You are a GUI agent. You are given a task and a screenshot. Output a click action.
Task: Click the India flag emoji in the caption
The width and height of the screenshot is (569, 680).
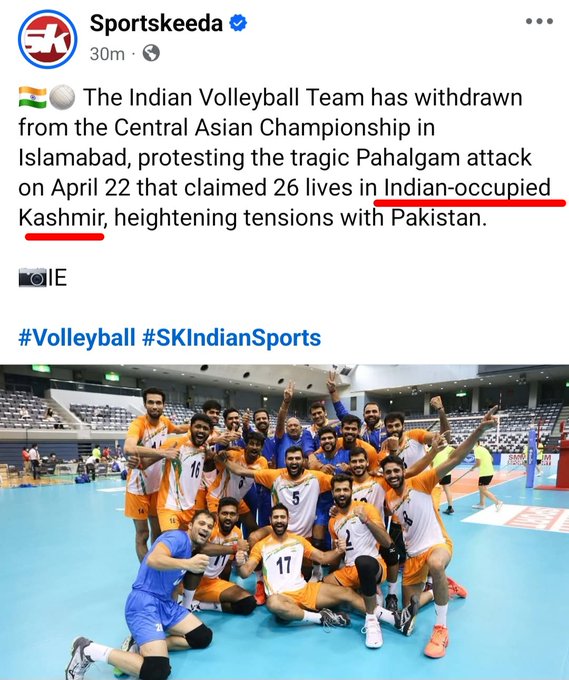pyautogui.click(x=33, y=97)
